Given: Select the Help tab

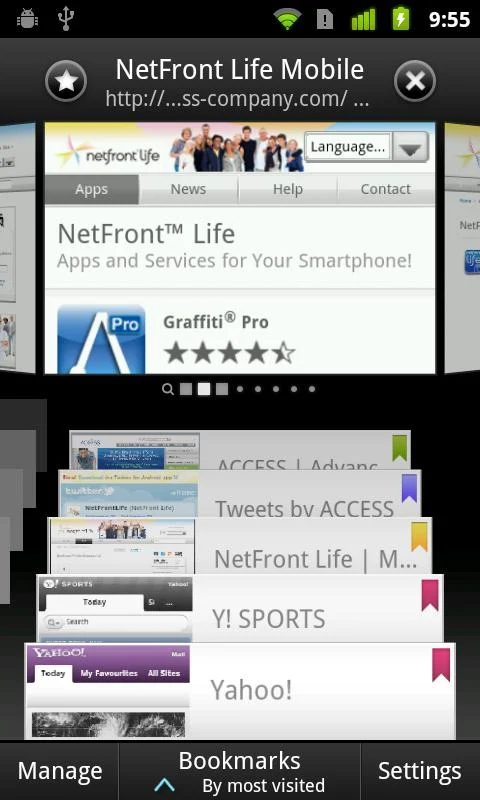Looking at the screenshot, I should pos(288,189).
